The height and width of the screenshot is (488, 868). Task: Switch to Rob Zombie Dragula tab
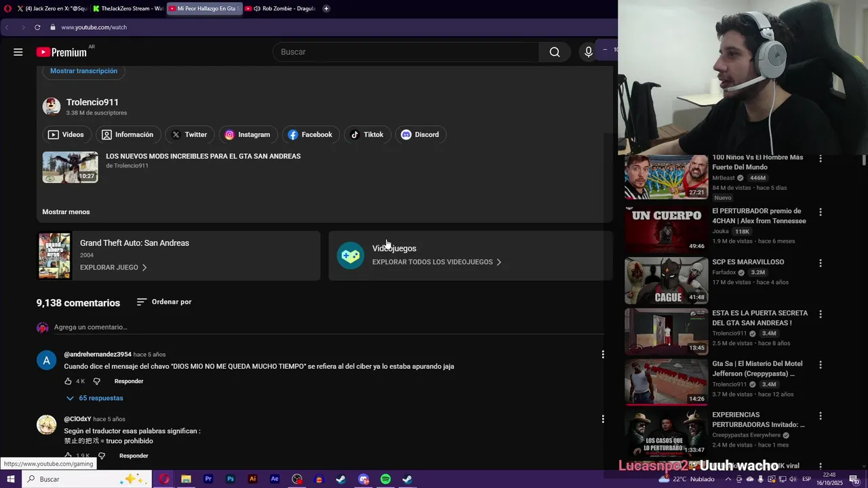[281, 8]
